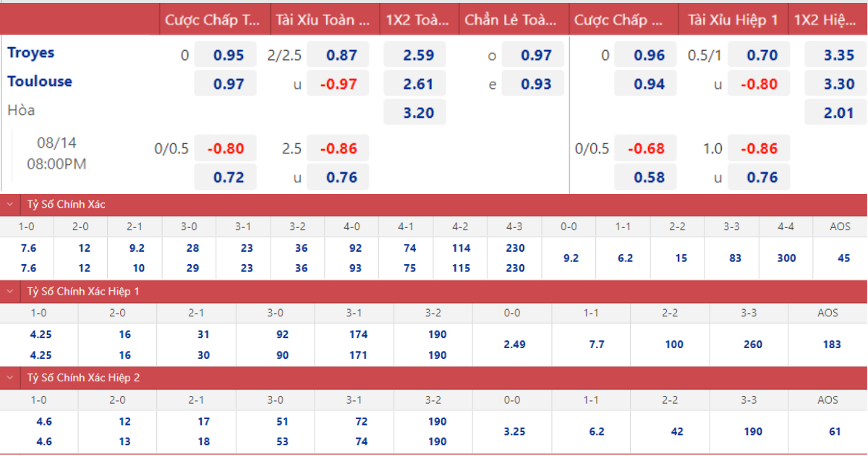Click the Tài Xỉu Toàn column header
This screenshot has width=868, height=456.
325,20
